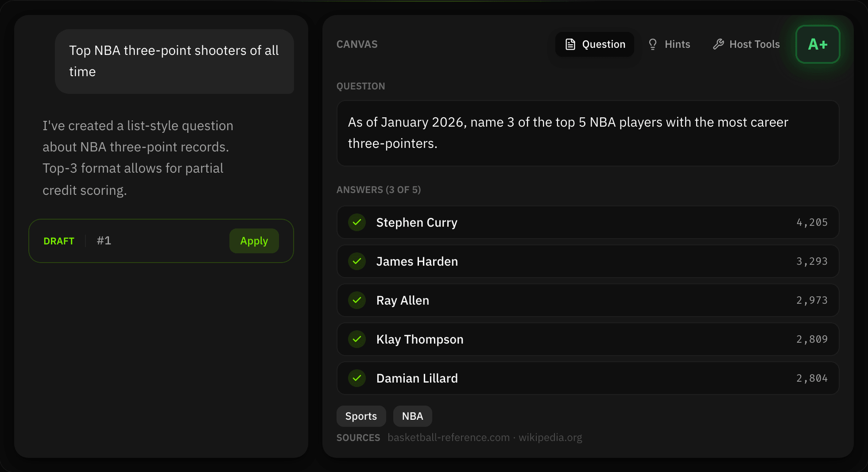Toggle the checkmark for James Harden

(x=357, y=261)
